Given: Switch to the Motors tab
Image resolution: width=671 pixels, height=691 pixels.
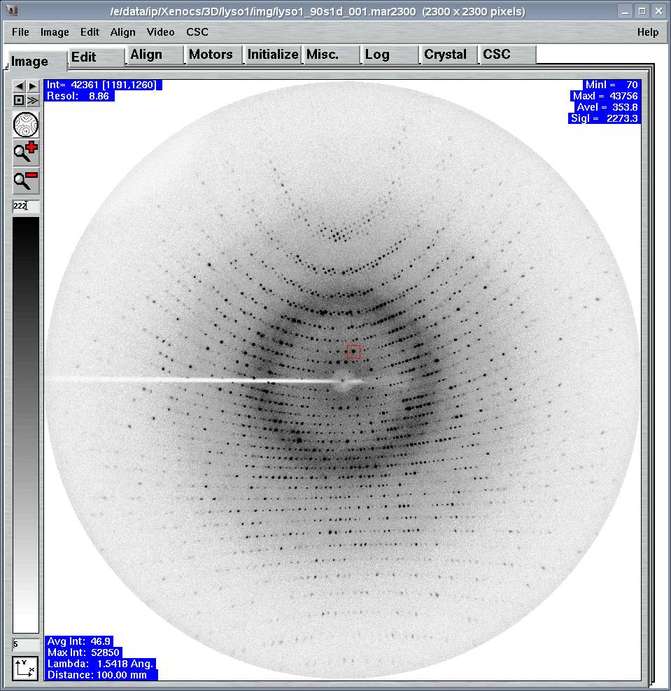Looking at the screenshot, I should click(210, 55).
